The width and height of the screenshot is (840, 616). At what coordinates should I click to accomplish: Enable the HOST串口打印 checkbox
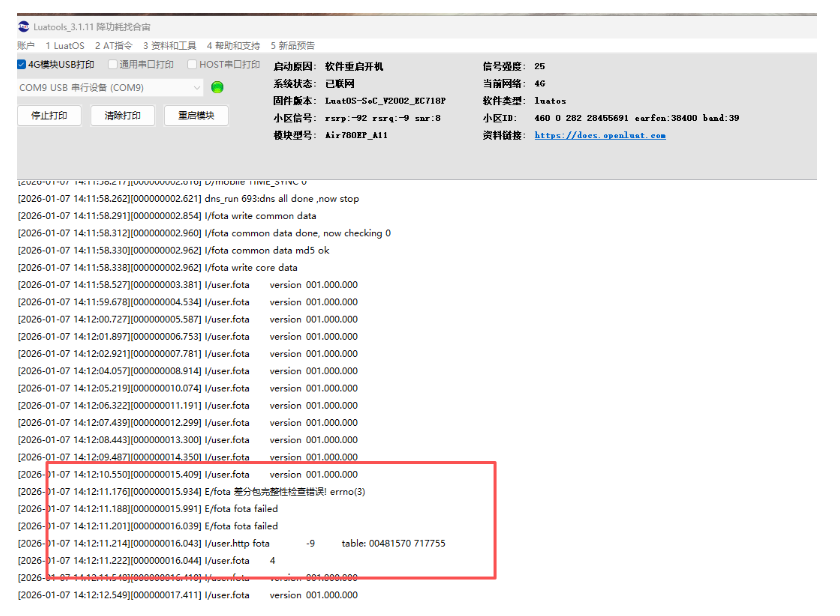[192, 65]
